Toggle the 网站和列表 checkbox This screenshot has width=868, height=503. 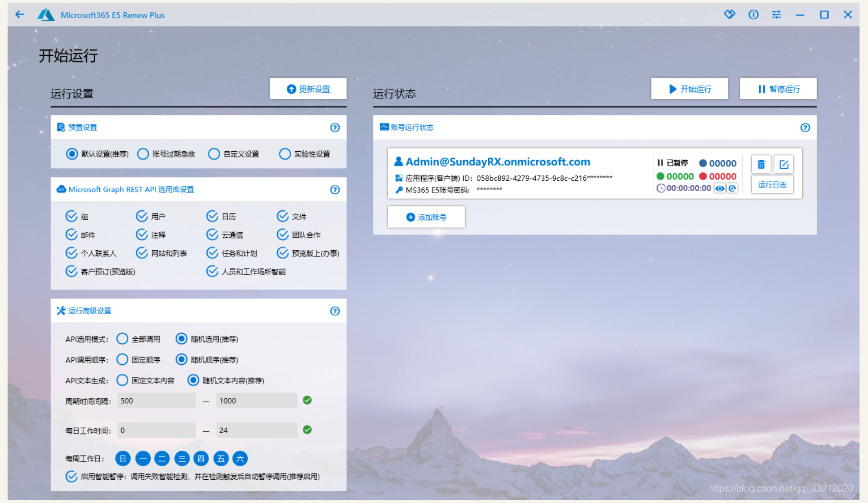(x=142, y=253)
